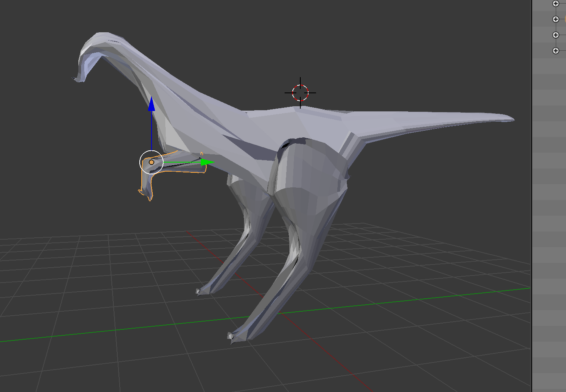The width and height of the screenshot is (566, 392).
Task: Expand the bottom outliner plus icon
Action: [x=556, y=51]
